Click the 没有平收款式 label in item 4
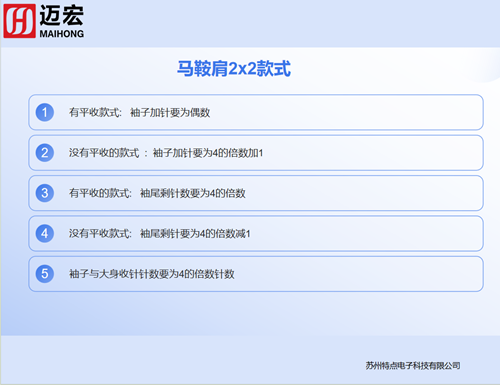 click(x=100, y=234)
